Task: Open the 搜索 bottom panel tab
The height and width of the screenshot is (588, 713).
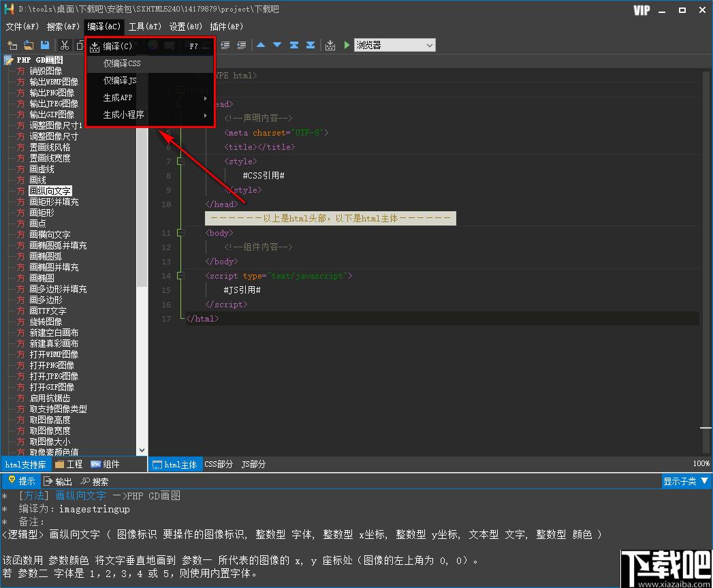Action: [94, 481]
